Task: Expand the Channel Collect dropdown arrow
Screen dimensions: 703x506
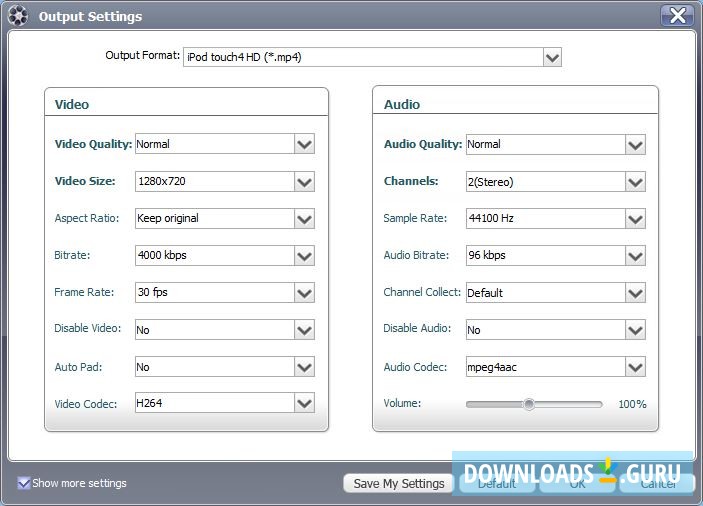Action: tap(635, 293)
